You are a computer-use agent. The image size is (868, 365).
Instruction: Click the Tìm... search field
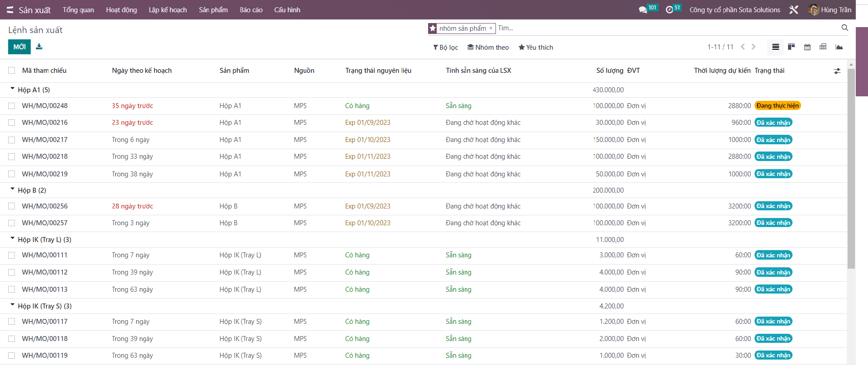(665, 28)
